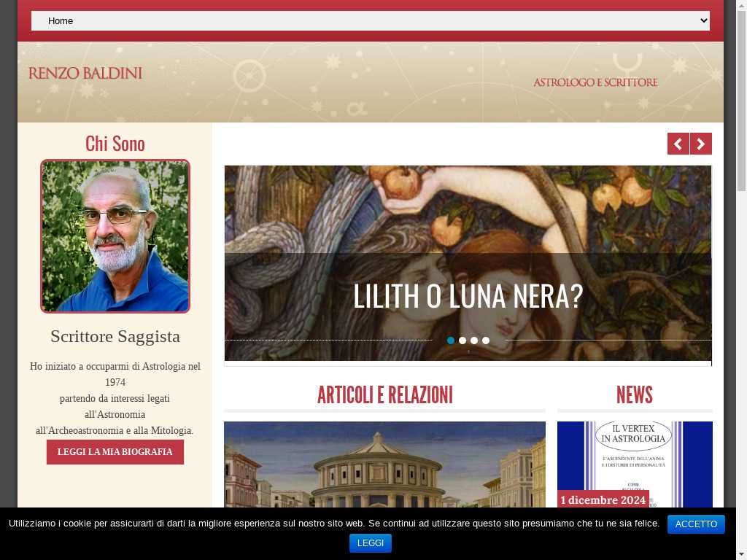Accept cookies with Accetto button
This screenshot has width=747, height=560.
pos(696,524)
